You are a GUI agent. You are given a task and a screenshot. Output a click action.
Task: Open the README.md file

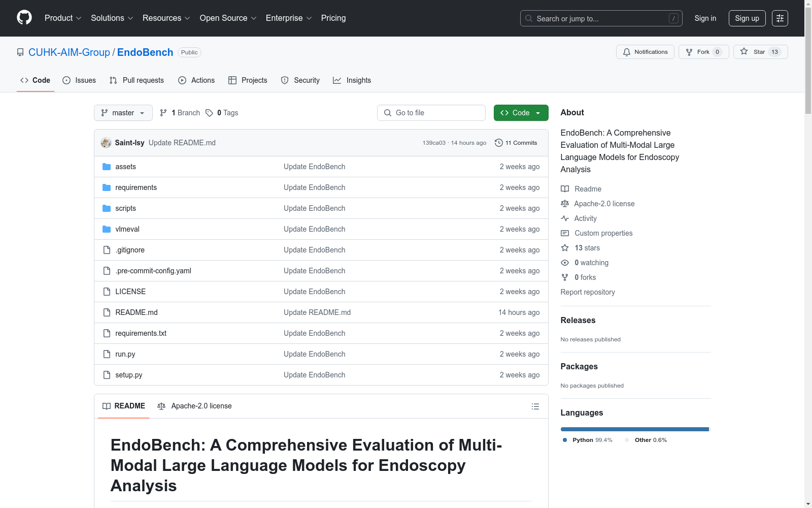(137, 312)
